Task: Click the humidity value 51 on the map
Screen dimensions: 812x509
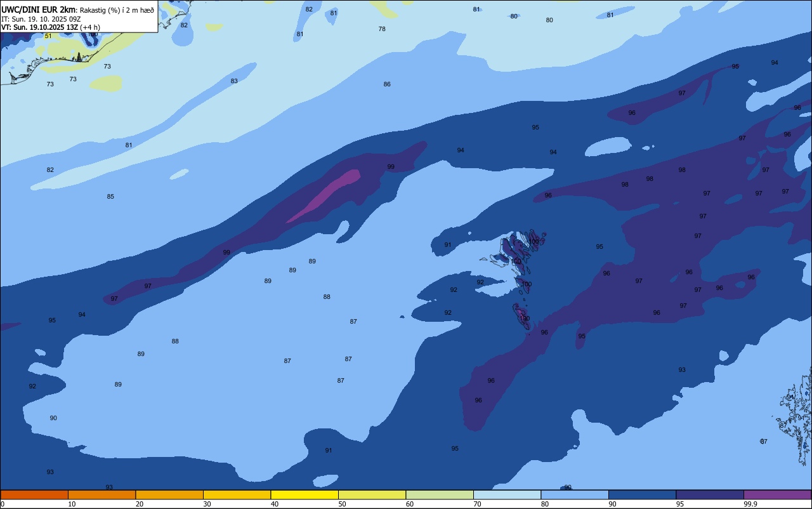Action: (x=48, y=36)
